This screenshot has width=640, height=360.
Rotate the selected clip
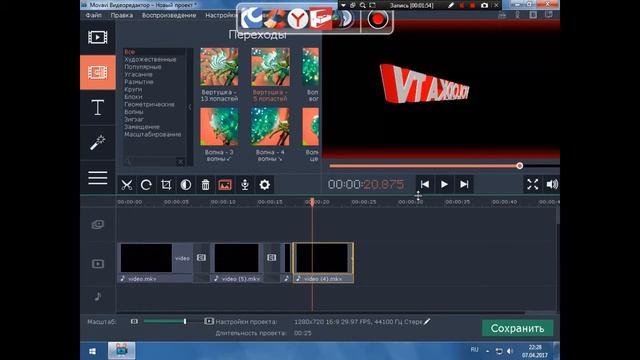pyautogui.click(x=146, y=185)
